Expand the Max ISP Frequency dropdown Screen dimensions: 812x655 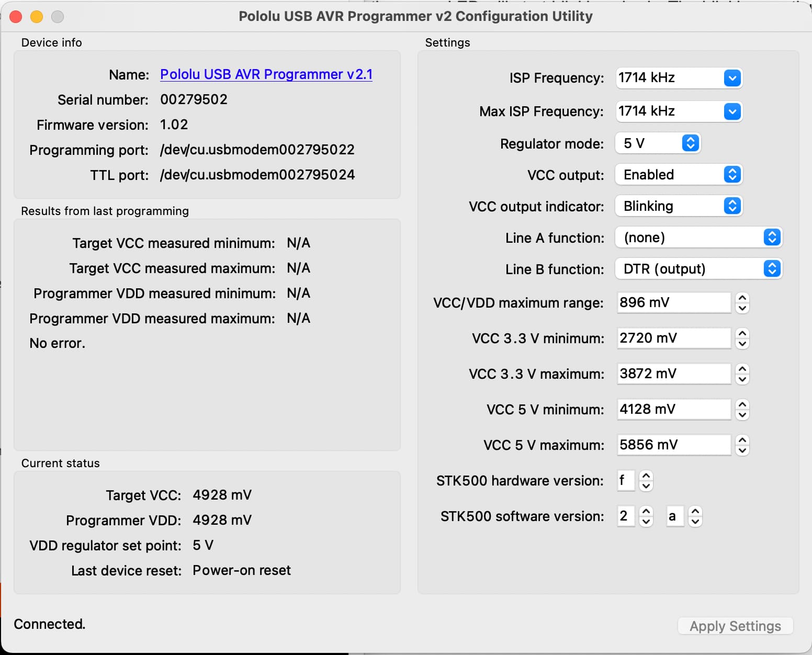[x=679, y=111]
